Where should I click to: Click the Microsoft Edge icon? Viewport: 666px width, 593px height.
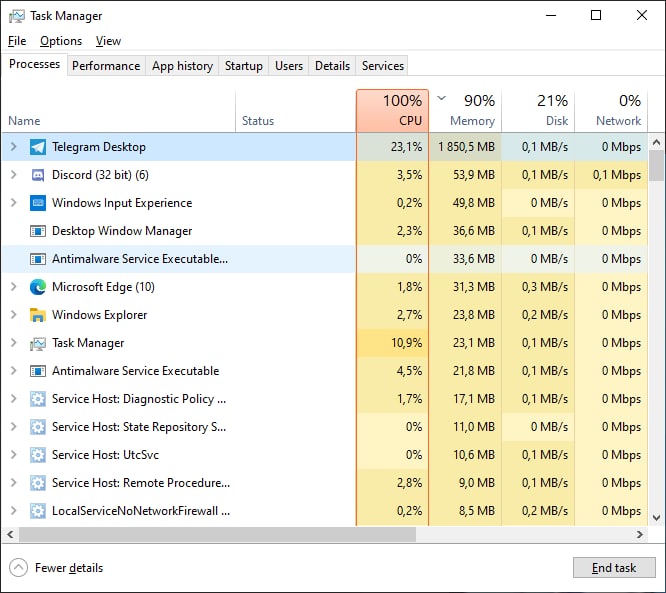tap(38, 287)
